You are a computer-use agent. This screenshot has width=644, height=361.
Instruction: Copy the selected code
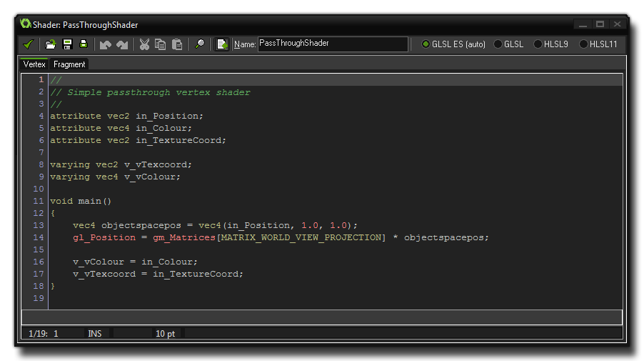coord(161,44)
